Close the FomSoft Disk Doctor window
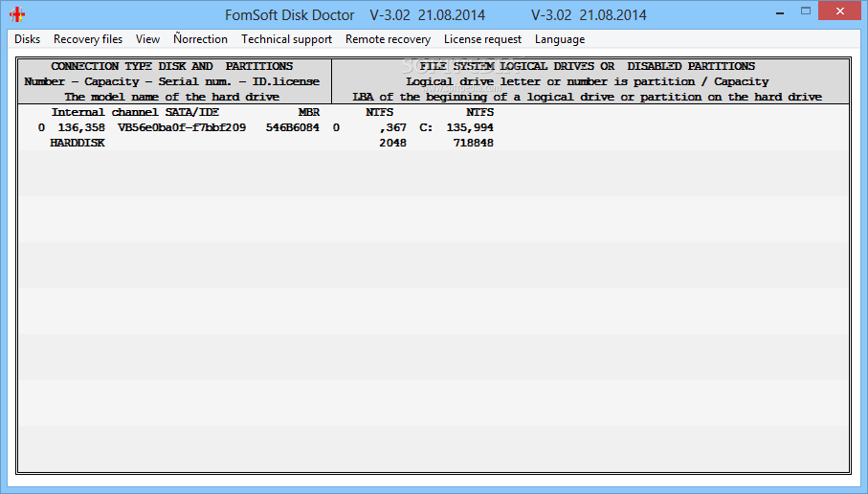This screenshot has height=494, width=868. [839, 11]
